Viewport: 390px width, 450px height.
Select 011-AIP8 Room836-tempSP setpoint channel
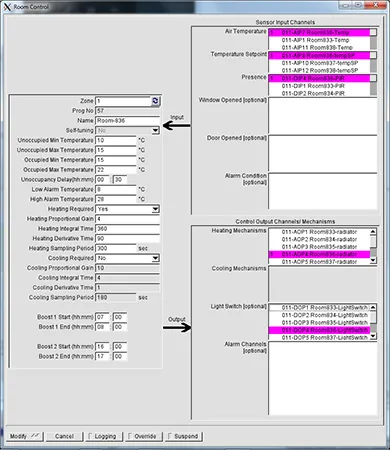tap(319, 55)
